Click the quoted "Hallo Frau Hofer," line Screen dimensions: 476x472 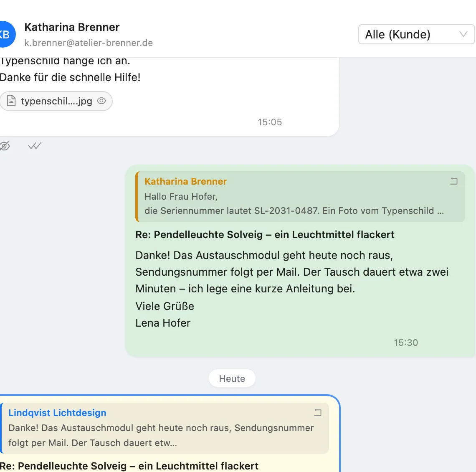[181, 196]
